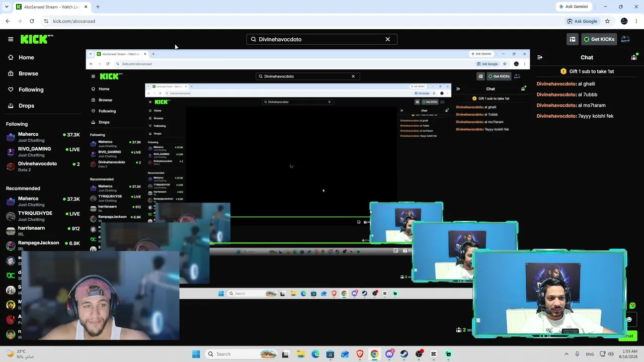Image resolution: width=644 pixels, height=362 pixels.
Task: Click the Ask Google button
Action: point(582,21)
